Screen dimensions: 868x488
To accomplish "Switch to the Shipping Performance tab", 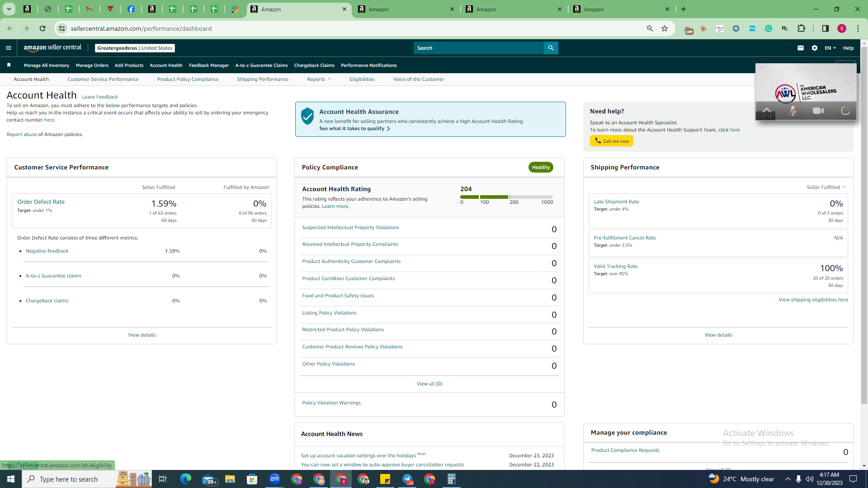I will [x=263, y=79].
